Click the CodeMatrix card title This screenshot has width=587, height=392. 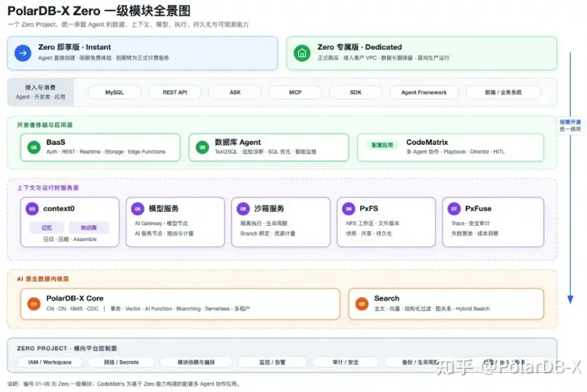pyautogui.click(x=427, y=142)
